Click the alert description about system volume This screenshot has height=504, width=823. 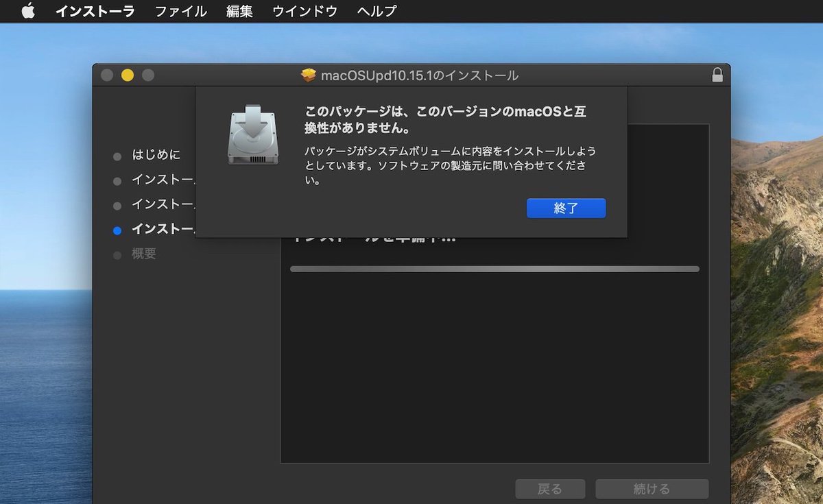450,165
